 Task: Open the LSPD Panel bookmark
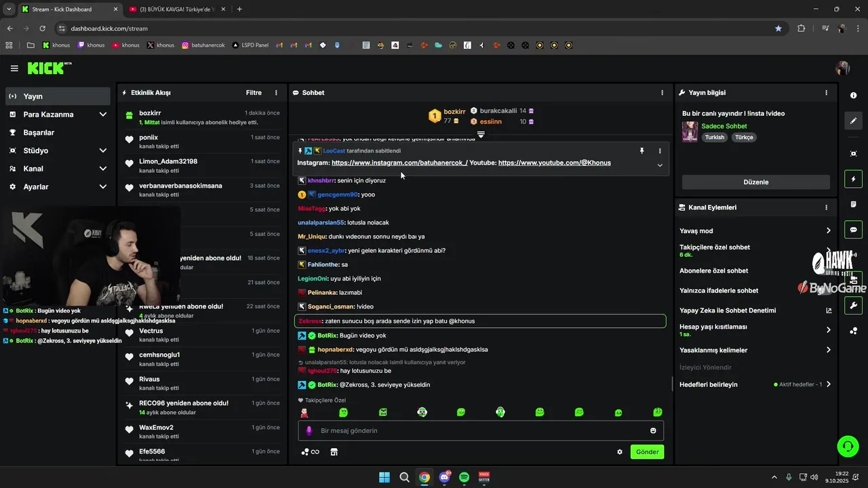250,45
